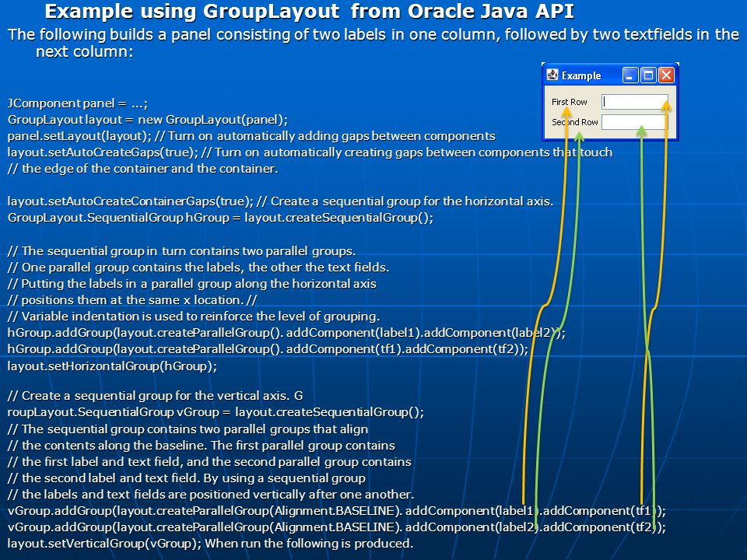Close the Example window
The image size is (747, 560).
[666, 75]
